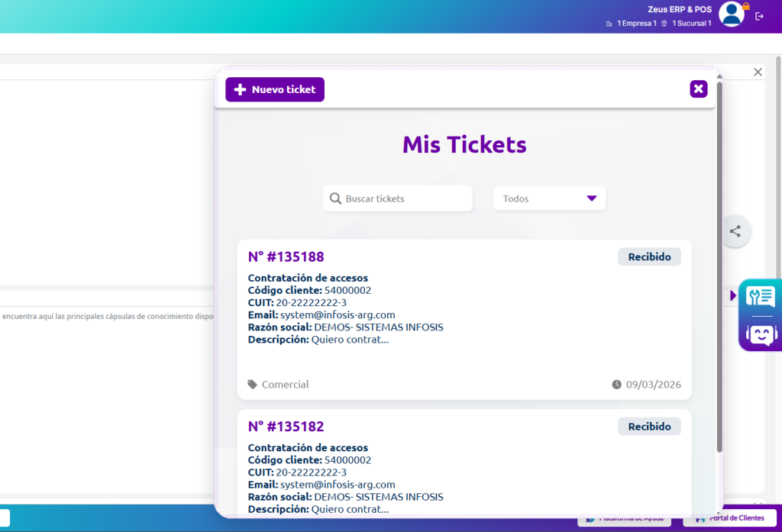Open the support tickets wrench icon
782x532 pixels.
point(761,297)
